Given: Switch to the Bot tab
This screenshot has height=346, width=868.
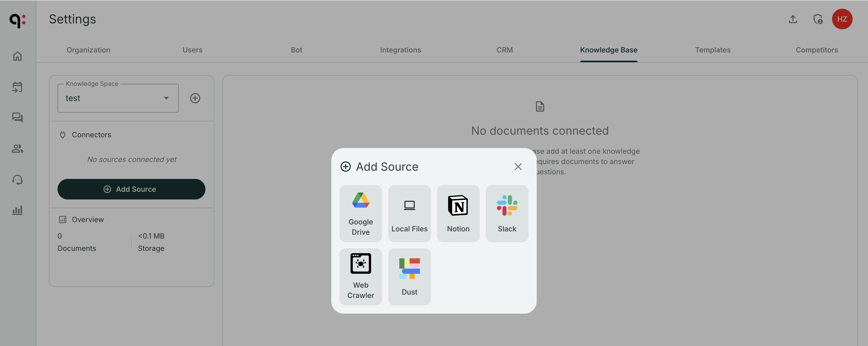Looking at the screenshot, I should coord(296,50).
